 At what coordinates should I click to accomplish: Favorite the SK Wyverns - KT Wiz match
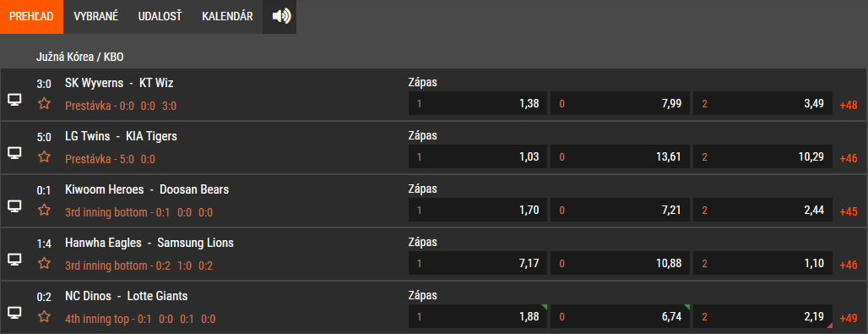pyautogui.click(x=44, y=104)
